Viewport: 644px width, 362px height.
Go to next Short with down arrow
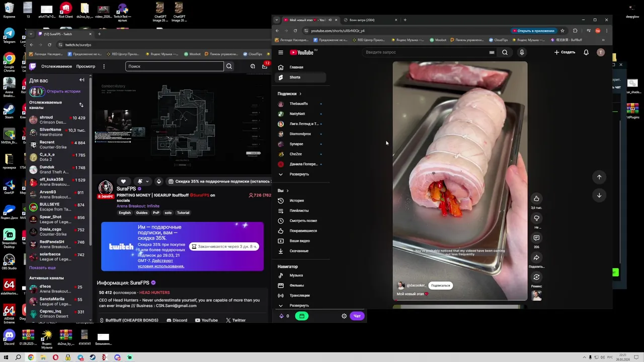point(599,195)
